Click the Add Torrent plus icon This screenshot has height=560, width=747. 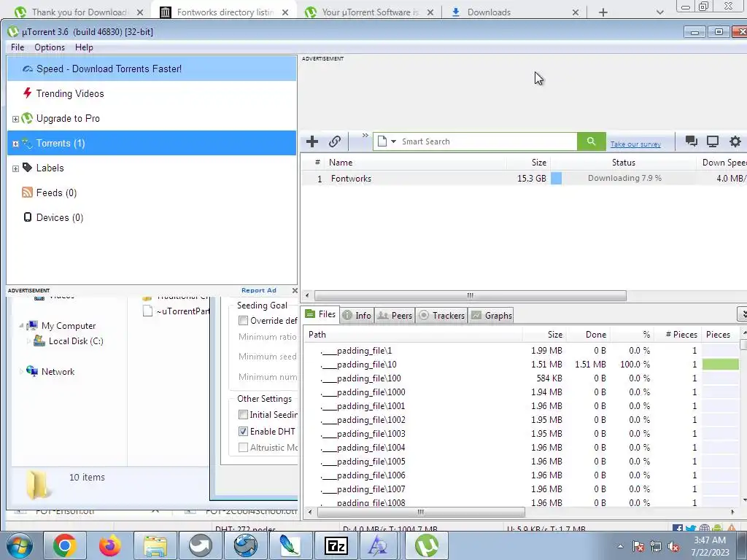tap(312, 141)
